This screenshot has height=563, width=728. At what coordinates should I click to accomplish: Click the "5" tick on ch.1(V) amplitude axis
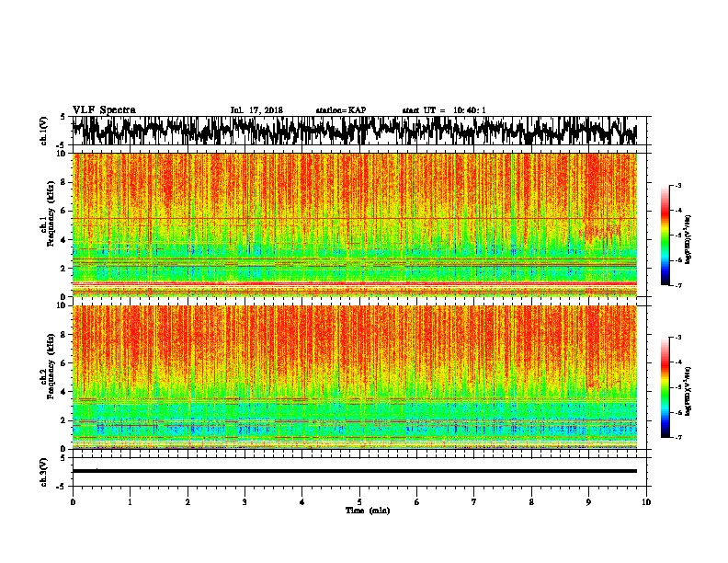[63, 117]
